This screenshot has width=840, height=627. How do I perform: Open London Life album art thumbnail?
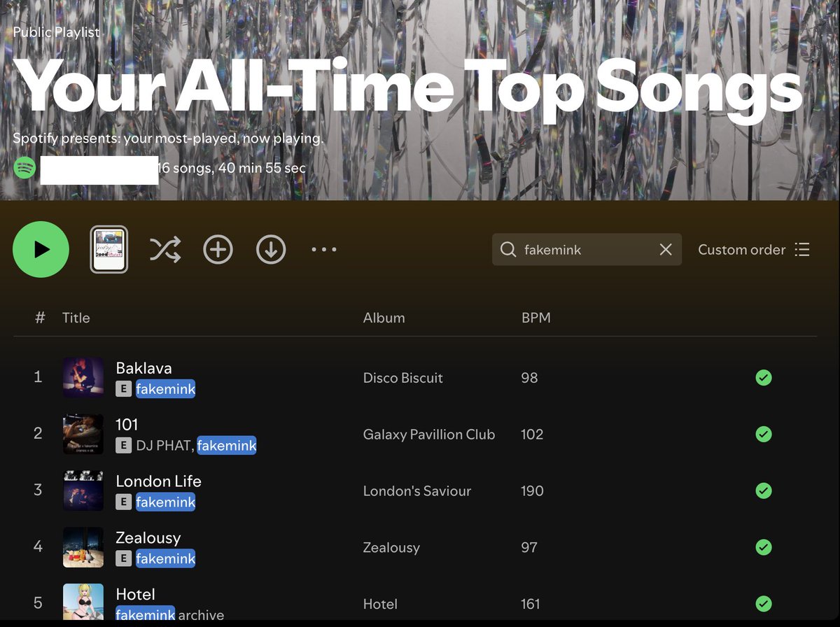pos(83,491)
